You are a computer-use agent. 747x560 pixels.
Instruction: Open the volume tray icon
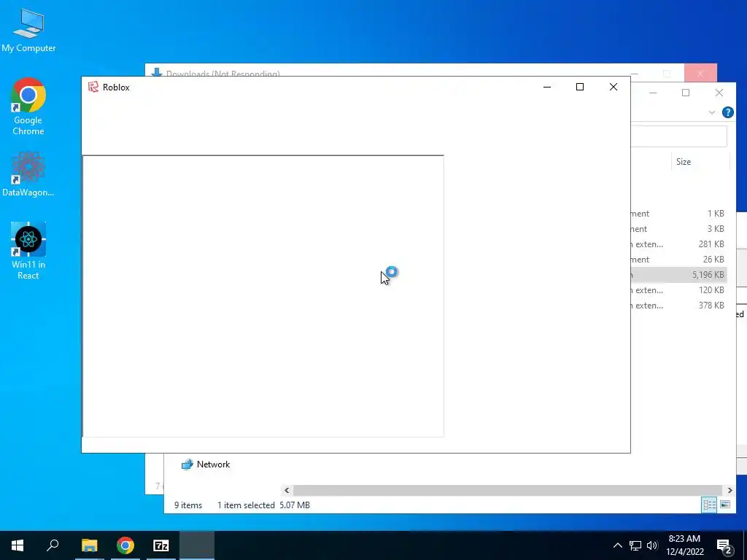[x=652, y=545]
